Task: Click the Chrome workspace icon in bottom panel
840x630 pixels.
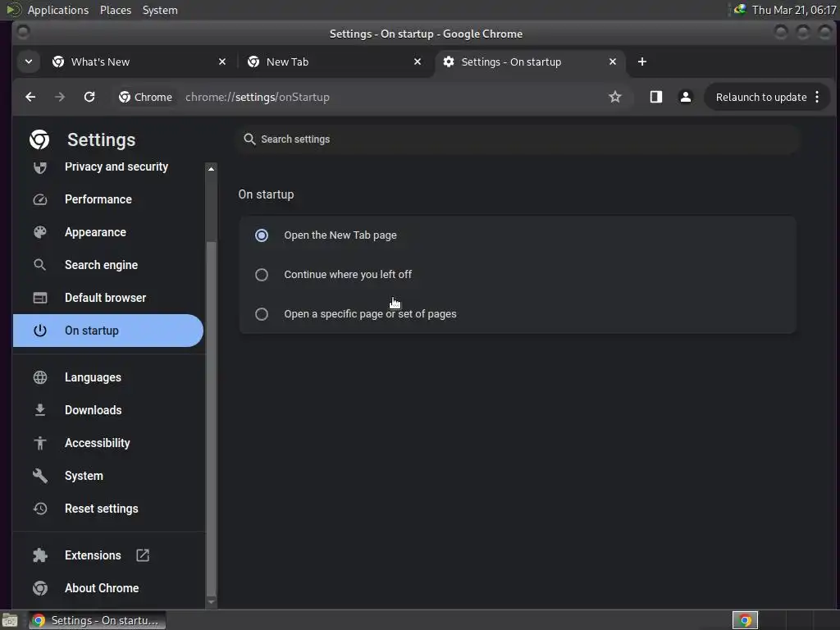Action: coord(745,620)
